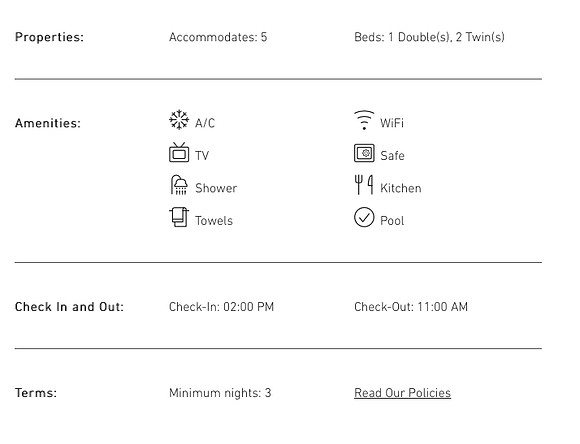Click the Properties heading

coord(49,37)
